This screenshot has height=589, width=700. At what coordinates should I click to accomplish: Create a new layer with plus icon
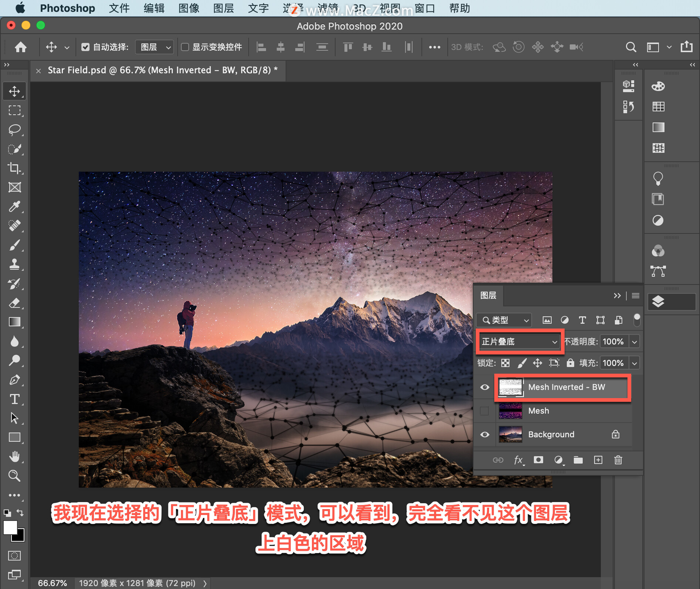pos(598,460)
